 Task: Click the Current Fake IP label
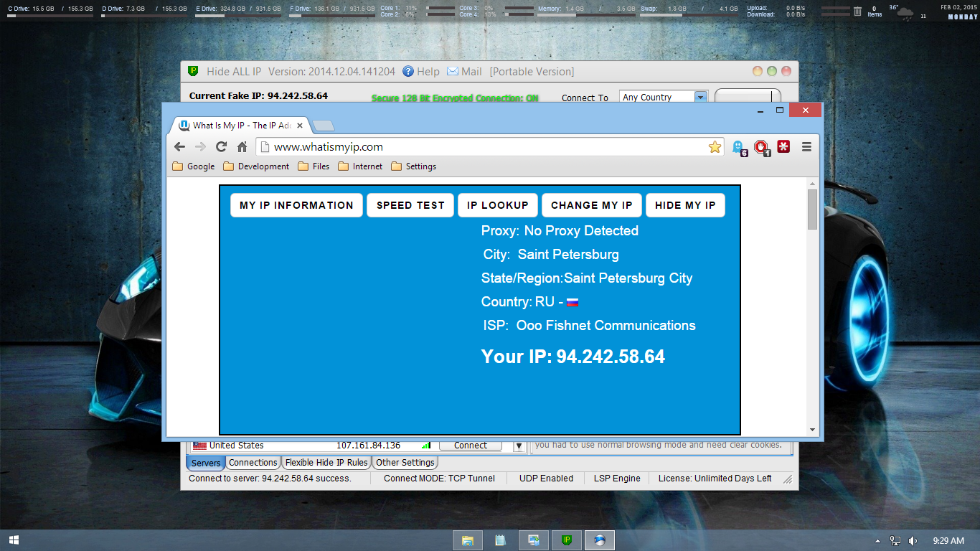[x=258, y=96]
